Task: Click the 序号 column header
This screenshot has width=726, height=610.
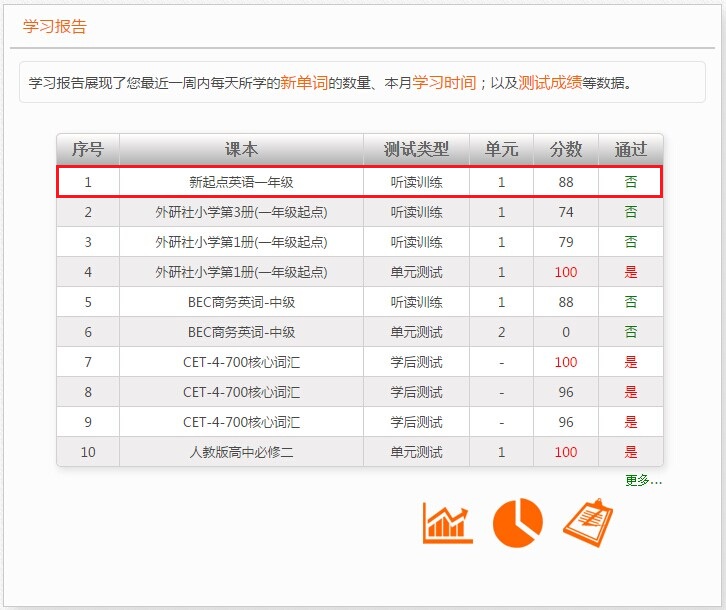Action: 88,149
